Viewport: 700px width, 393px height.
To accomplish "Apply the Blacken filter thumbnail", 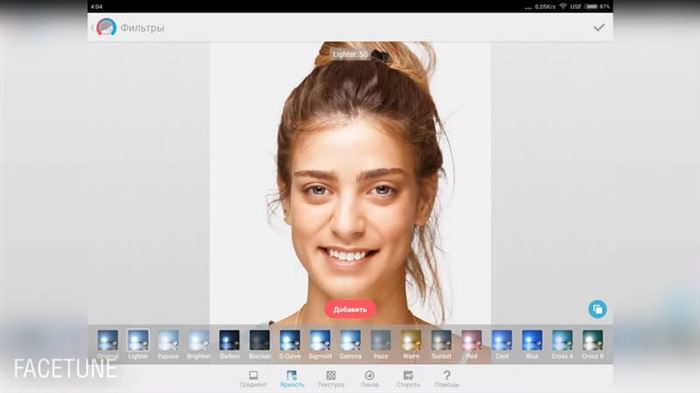I will click(x=259, y=340).
